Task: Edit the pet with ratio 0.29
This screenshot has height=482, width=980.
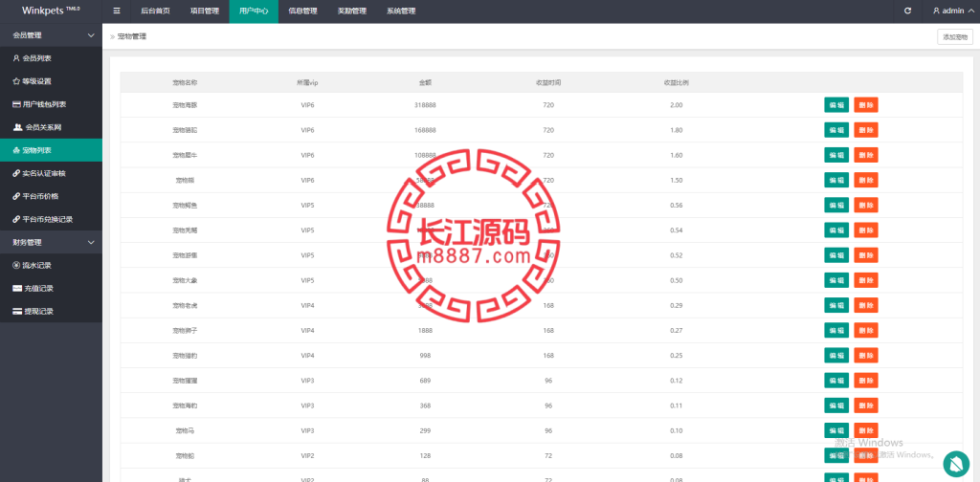Action: click(x=836, y=305)
